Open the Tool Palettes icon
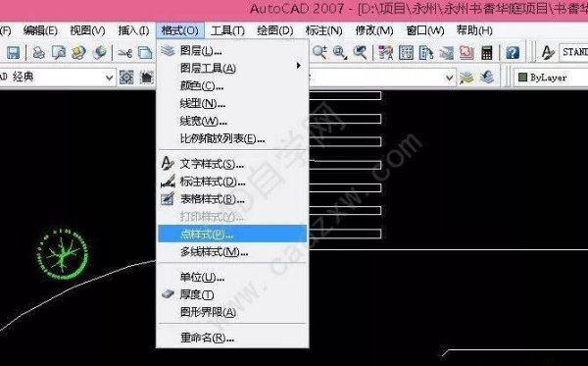The width and height of the screenshot is (588, 366). [x=426, y=53]
